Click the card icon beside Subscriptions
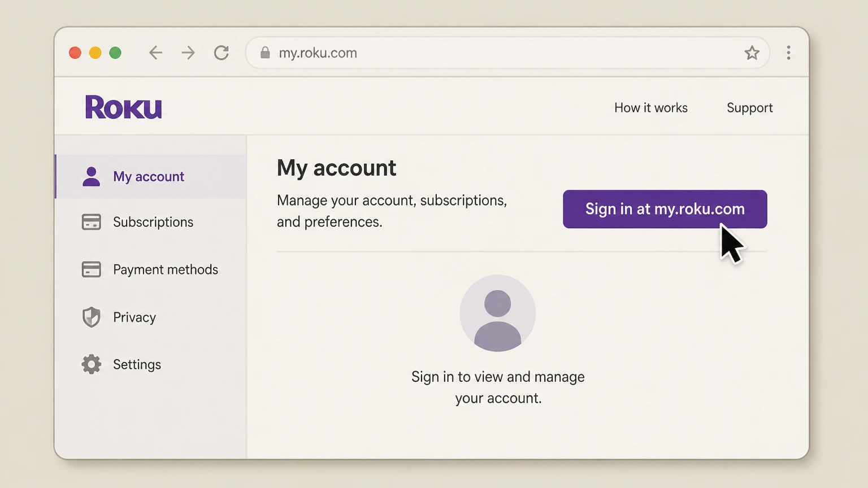Screen dimensions: 868x488 click(x=91, y=222)
